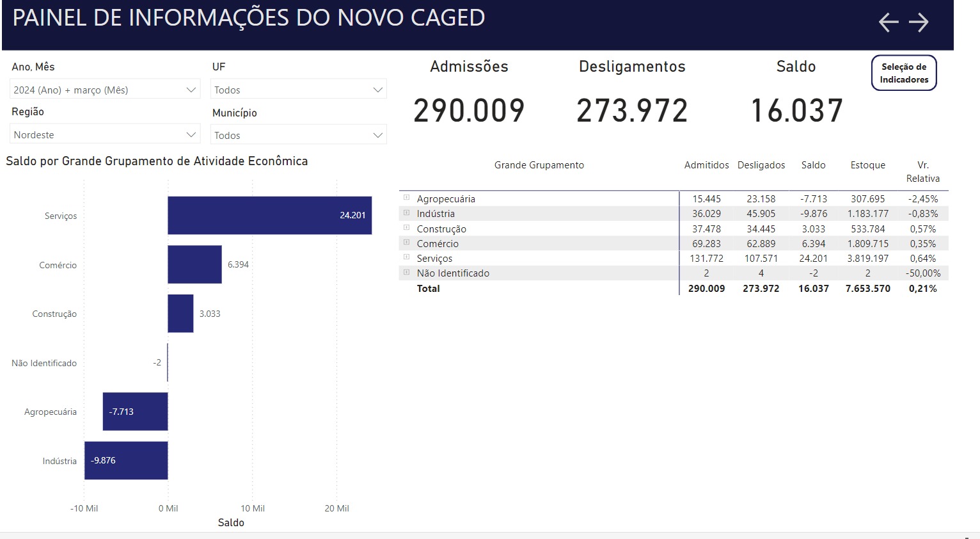The height and width of the screenshot is (539, 980).
Task: Select the Indústria bar in chart
Action: point(126,460)
